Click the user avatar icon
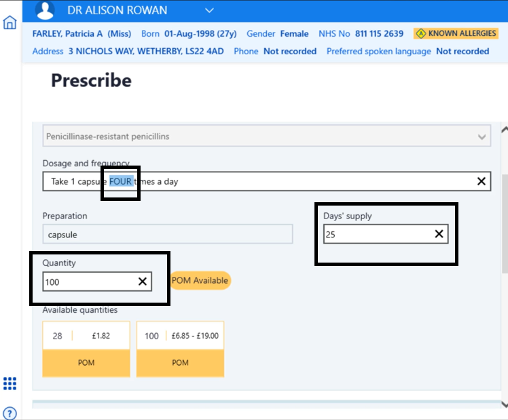This screenshot has width=508, height=420. (45, 10)
